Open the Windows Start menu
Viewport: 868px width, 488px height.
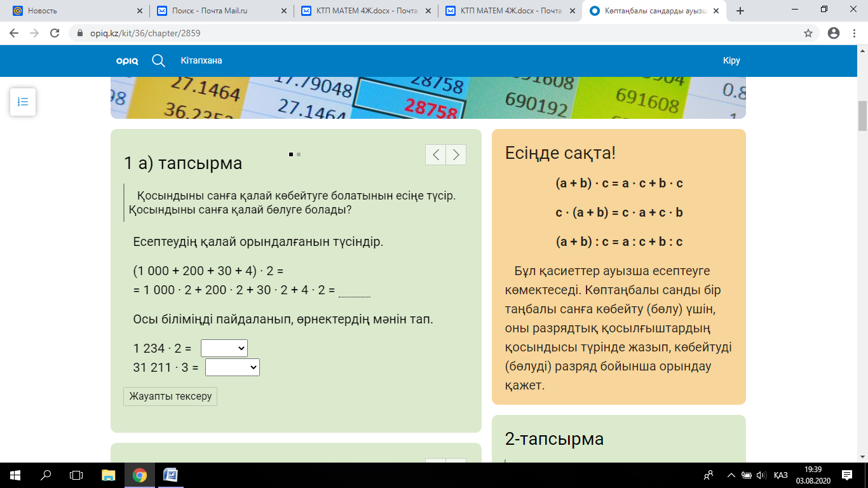tap(15, 475)
